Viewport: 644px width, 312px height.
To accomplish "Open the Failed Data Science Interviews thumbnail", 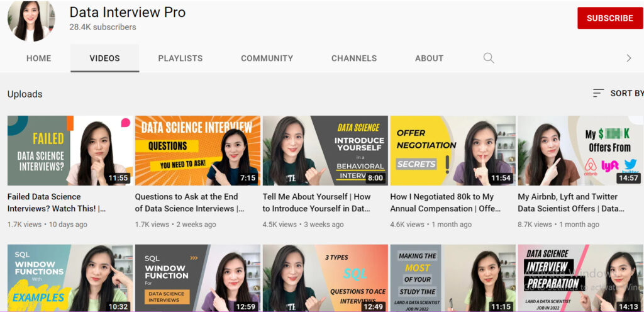I will click(x=70, y=150).
